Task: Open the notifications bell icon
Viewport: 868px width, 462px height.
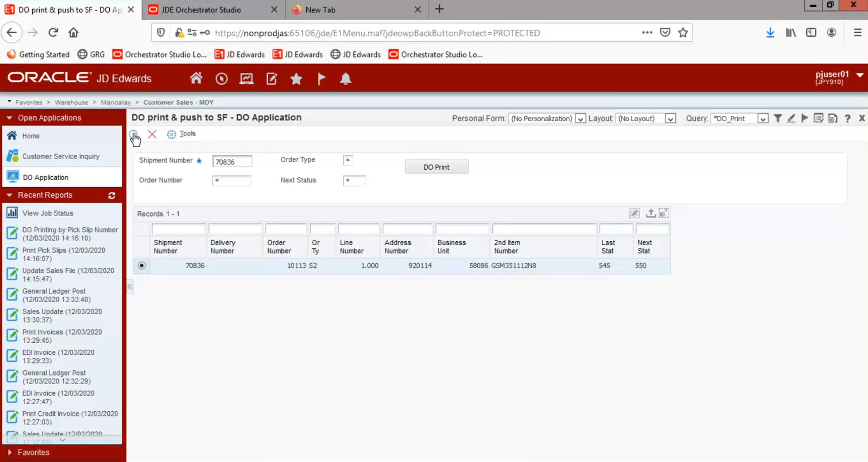Action: (x=345, y=79)
